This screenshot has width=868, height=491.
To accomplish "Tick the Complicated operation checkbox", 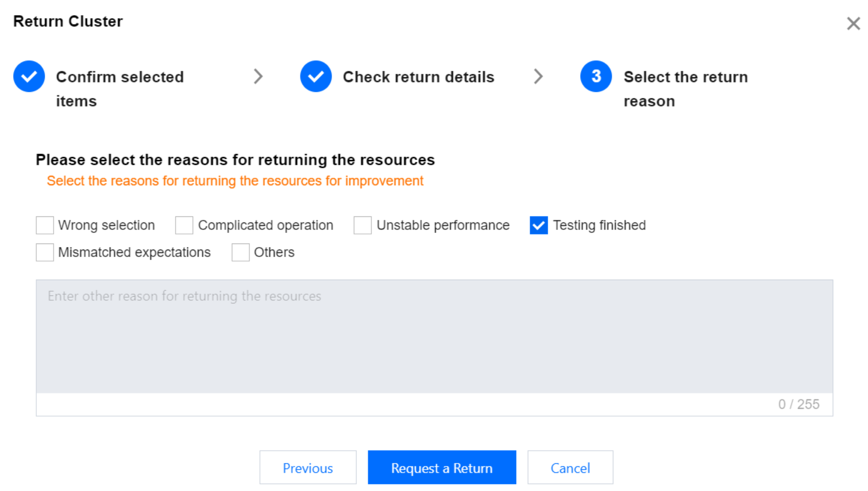I will (x=184, y=225).
